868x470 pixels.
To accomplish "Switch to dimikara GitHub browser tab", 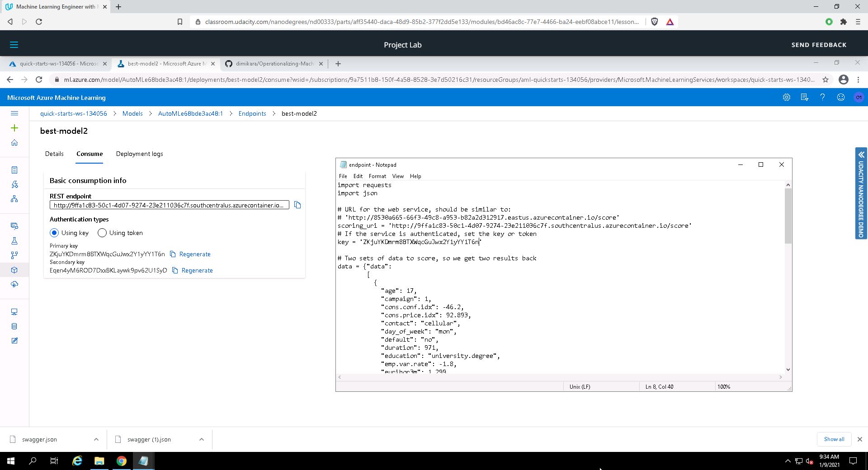I will pos(274,64).
